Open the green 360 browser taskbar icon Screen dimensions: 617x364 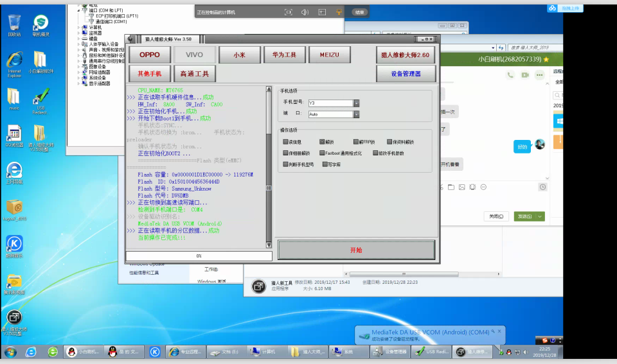(53, 352)
